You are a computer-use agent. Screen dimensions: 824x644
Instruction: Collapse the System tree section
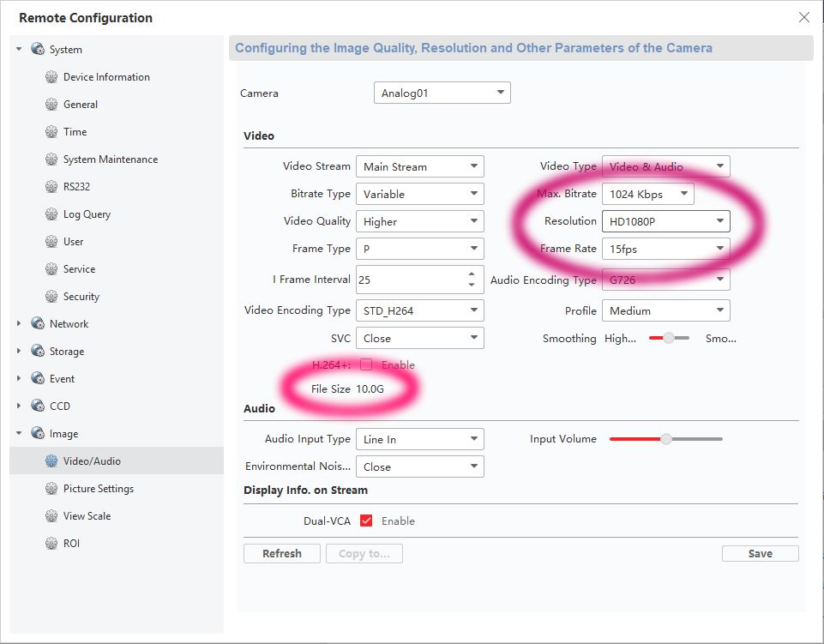19,50
